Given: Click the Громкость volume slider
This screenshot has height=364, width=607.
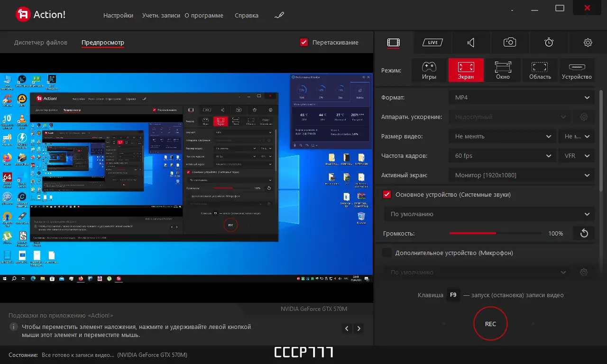Looking at the screenshot, I should tap(495, 233).
